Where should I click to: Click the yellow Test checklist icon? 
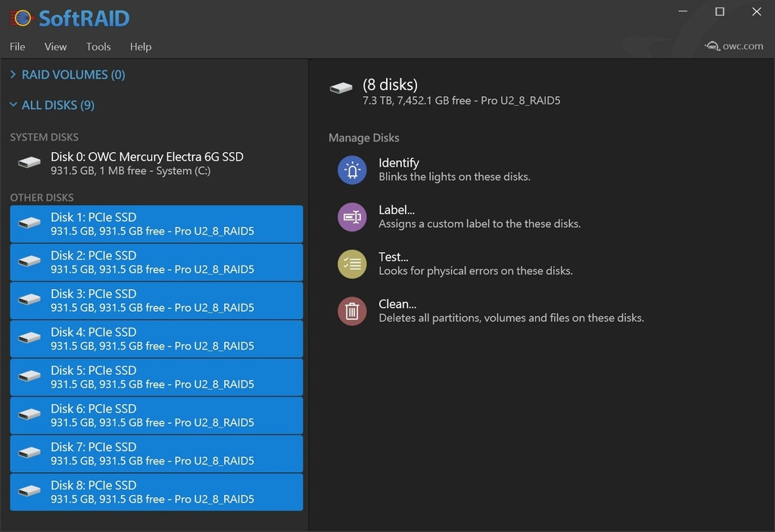(x=352, y=264)
